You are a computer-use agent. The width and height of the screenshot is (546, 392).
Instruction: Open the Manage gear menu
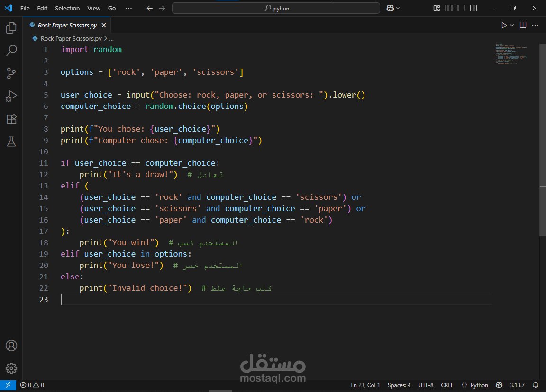pyautogui.click(x=11, y=368)
